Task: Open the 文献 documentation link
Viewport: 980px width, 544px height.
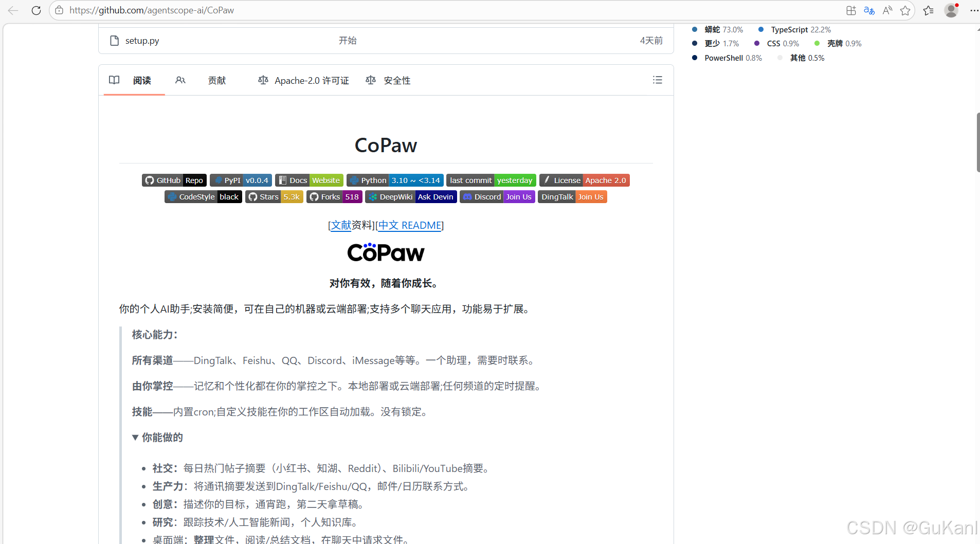Action: 341,225
